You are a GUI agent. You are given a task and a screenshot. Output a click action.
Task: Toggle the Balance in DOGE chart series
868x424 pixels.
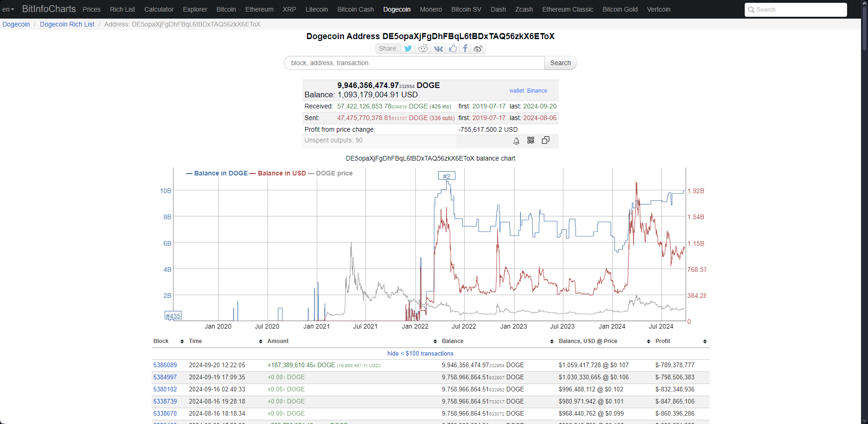pyautogui.click(x=217, y=173)
